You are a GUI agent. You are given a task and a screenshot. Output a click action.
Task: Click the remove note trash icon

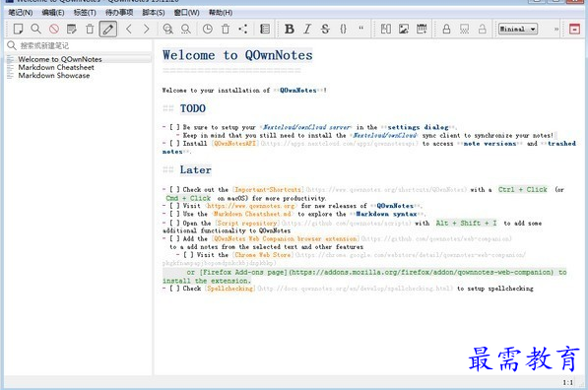(x=90, y=29)
